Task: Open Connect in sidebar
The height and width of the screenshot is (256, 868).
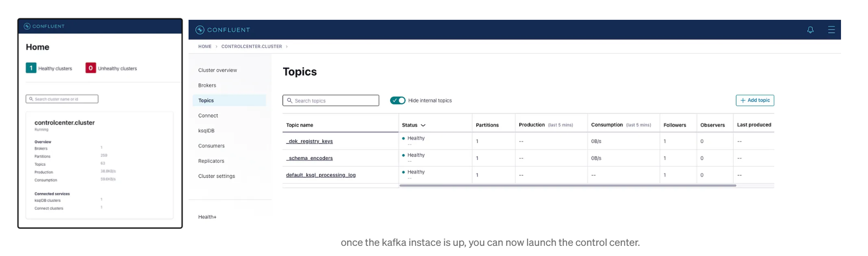Action: tap(208, 115)
